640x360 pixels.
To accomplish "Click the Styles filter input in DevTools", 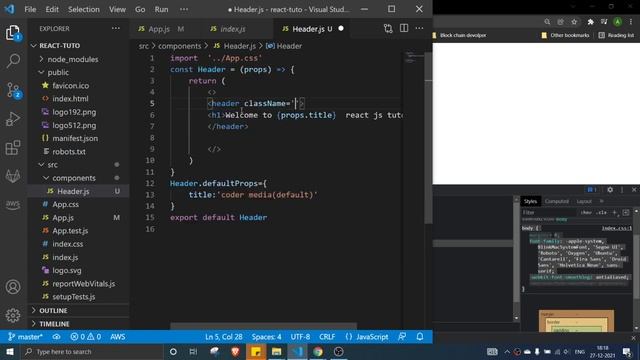I will click(549, 212).
